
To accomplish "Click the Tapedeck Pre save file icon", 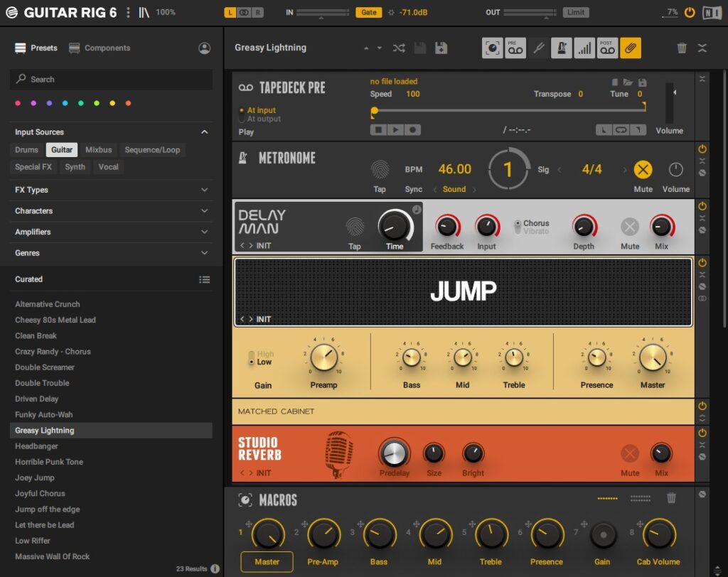I will coord(642,82).
